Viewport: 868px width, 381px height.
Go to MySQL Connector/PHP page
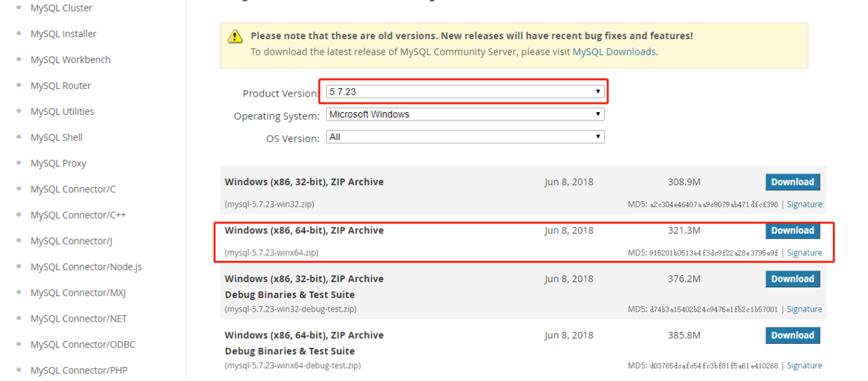click(x=78, y=370)
